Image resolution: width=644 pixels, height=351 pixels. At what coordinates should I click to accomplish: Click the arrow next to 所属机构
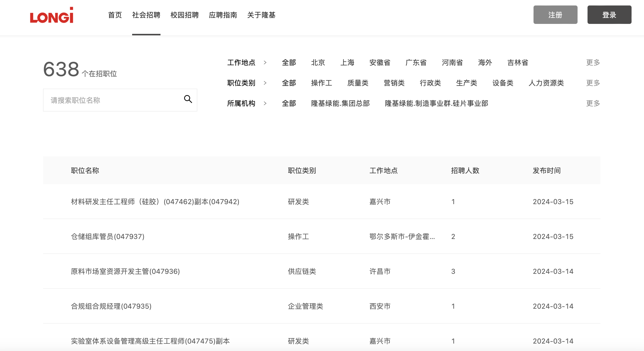(265, 103)
